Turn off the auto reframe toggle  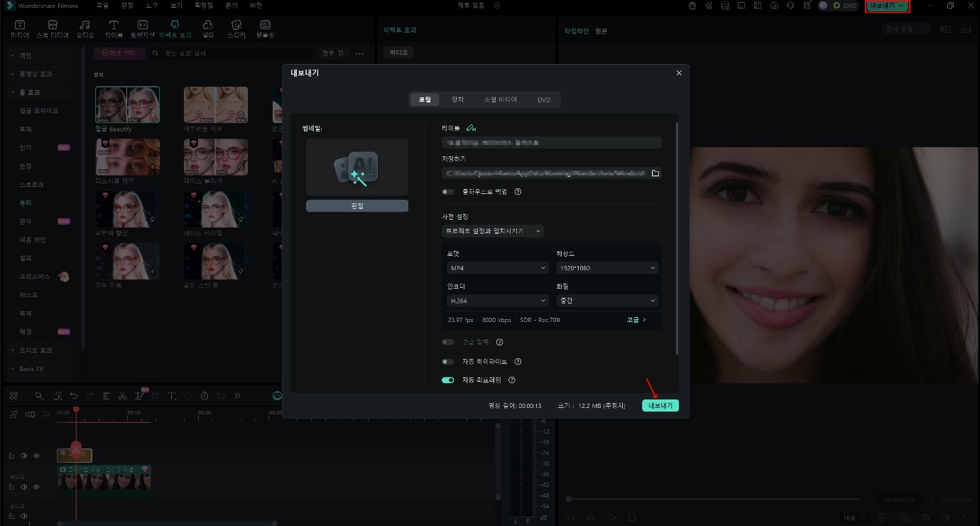pyautogui.click(x=447, y=380)
